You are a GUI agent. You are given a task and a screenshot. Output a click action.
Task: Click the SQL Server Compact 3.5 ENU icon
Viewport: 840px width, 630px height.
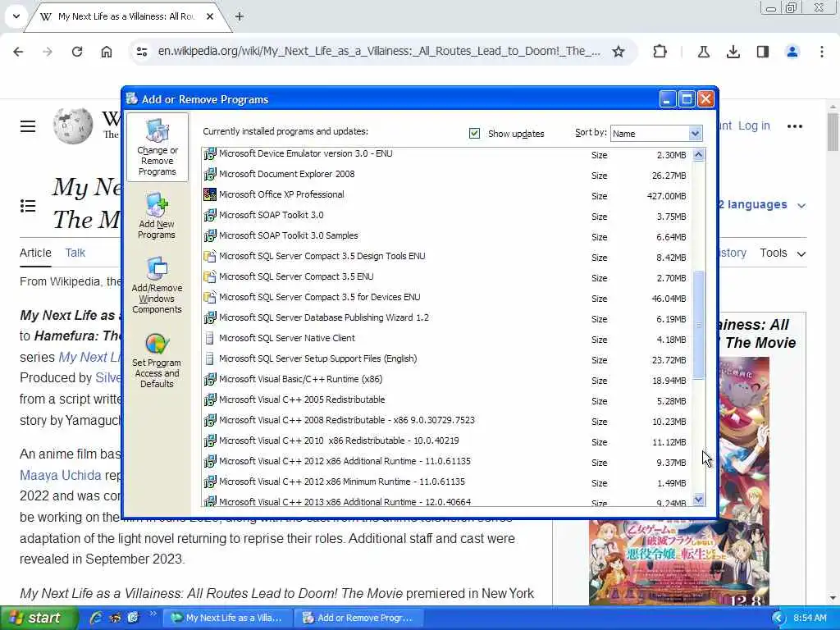[210, 276]
